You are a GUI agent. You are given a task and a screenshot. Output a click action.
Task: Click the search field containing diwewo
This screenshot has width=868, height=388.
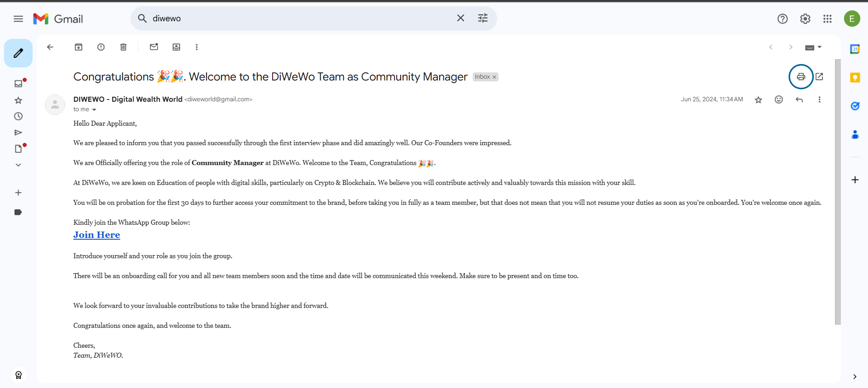[x=299, y=19]
